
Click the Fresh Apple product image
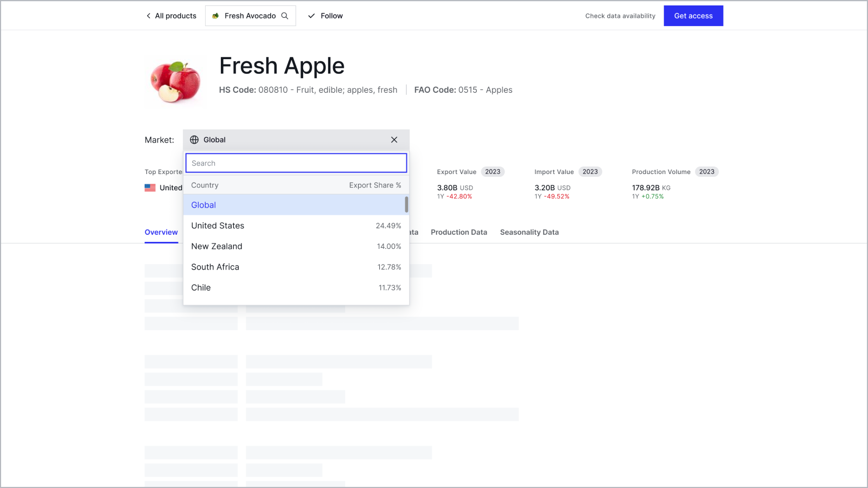click(175, 81)
